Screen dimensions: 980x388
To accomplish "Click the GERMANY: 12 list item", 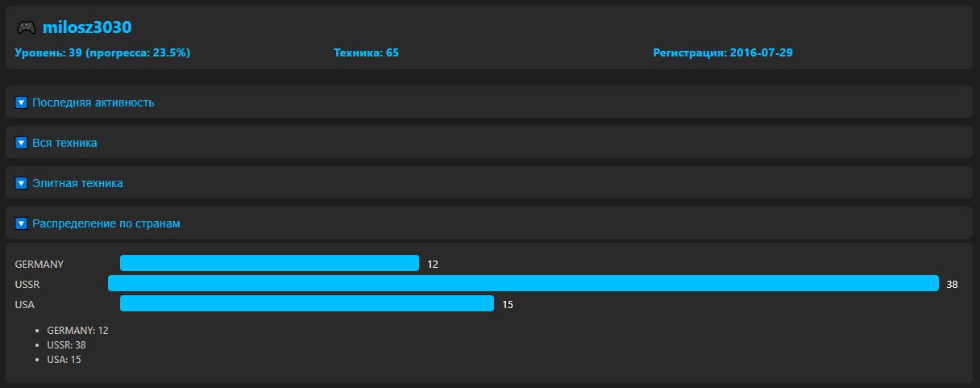I will point(77,330).
